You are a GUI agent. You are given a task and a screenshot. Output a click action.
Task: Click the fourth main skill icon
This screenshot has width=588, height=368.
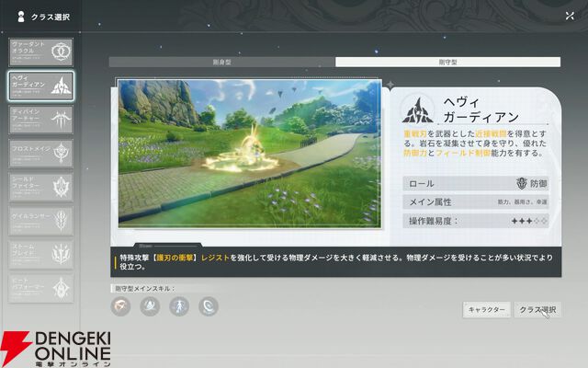[209, 306]
